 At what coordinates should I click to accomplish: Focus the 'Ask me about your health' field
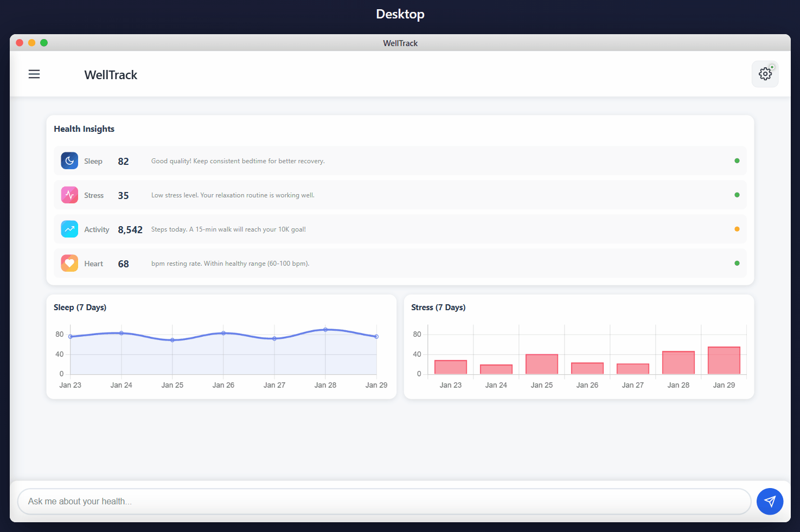pos(384,502)
